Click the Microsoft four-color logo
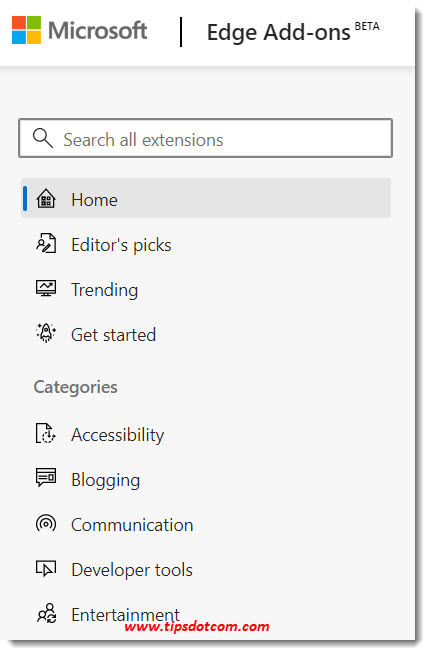The height and width of the screenshot is (655, 430). tap(26, 30)
